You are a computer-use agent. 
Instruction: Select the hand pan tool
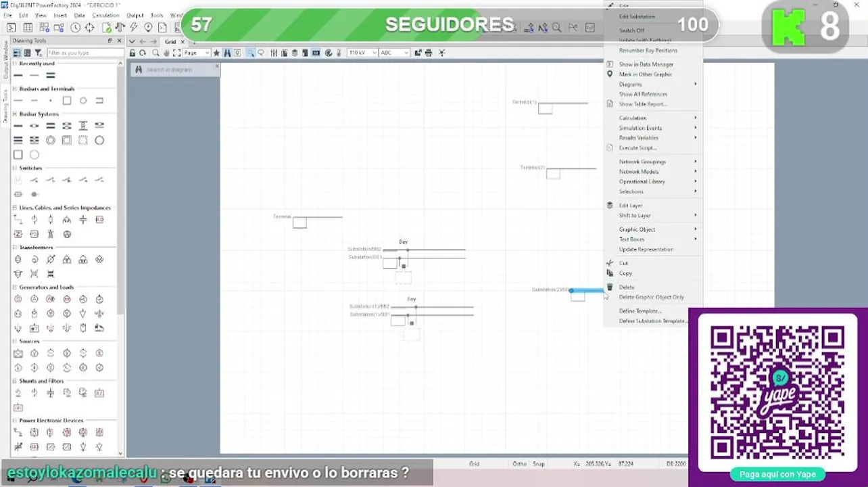click(x=166, y=53)
